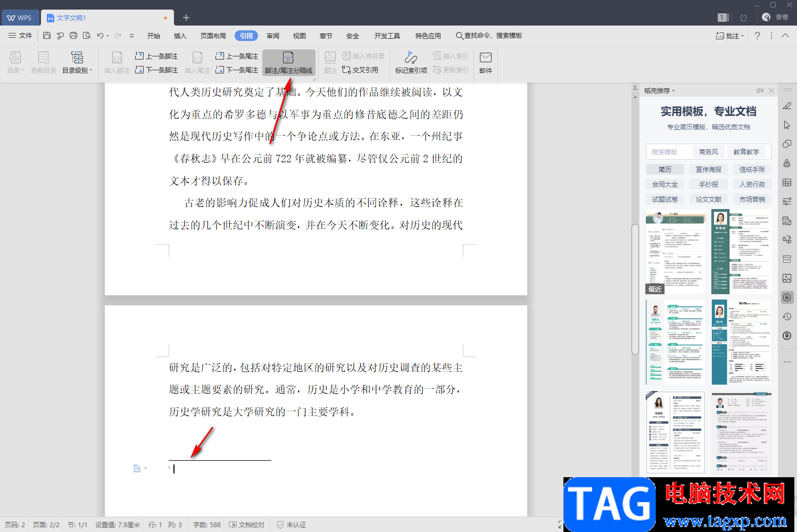
Task: Open the resume thumbnail marked 最近
Action: pos(676,252)
